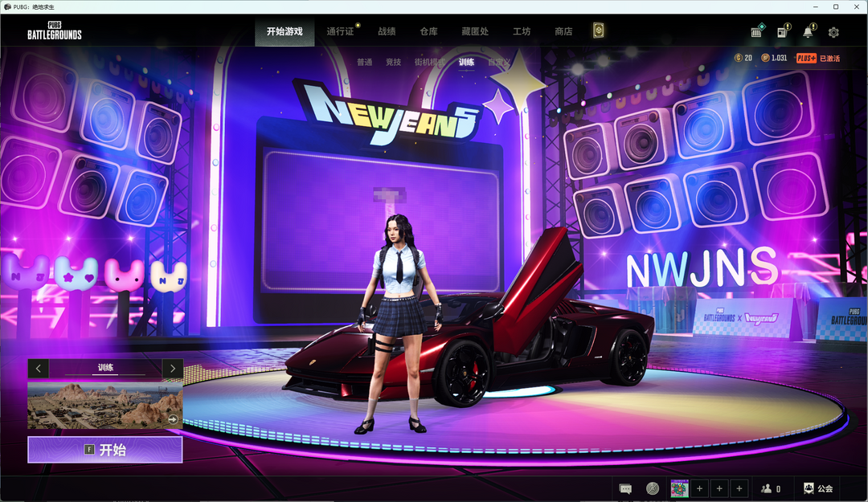Open the 通行证 pass tab

pos(340,31)
